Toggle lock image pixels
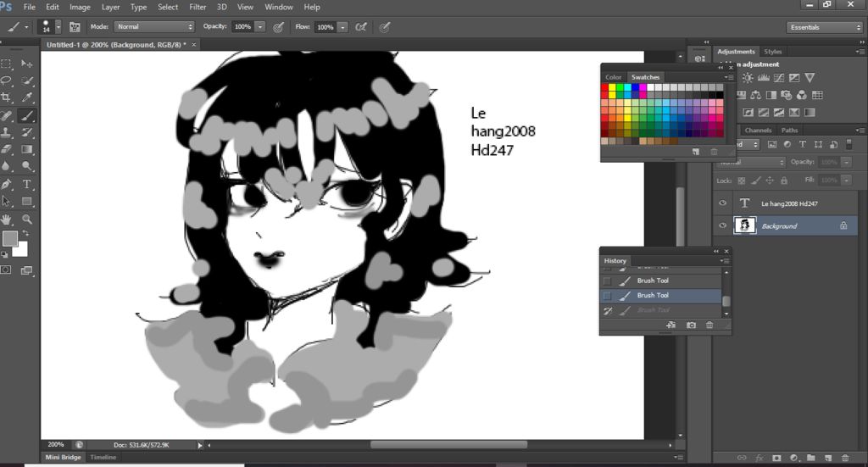The image size is (868, 467). point(755,181)
